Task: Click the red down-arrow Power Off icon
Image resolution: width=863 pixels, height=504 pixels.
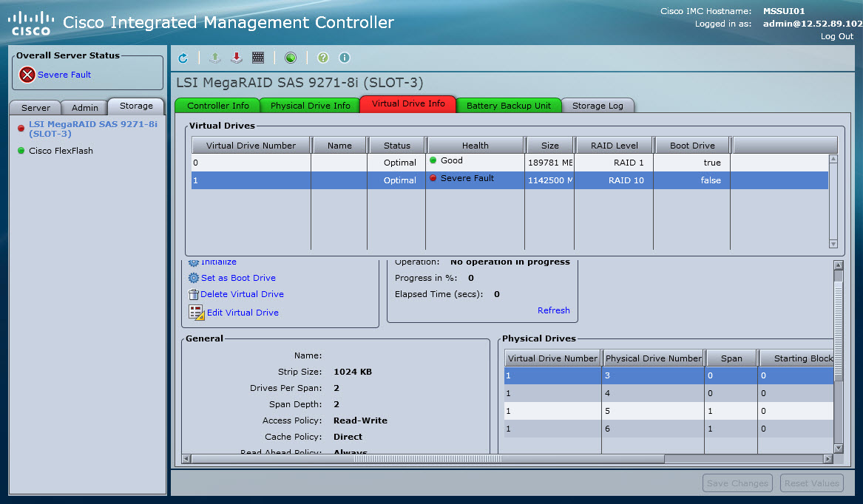Action: (x=236, y=58)
